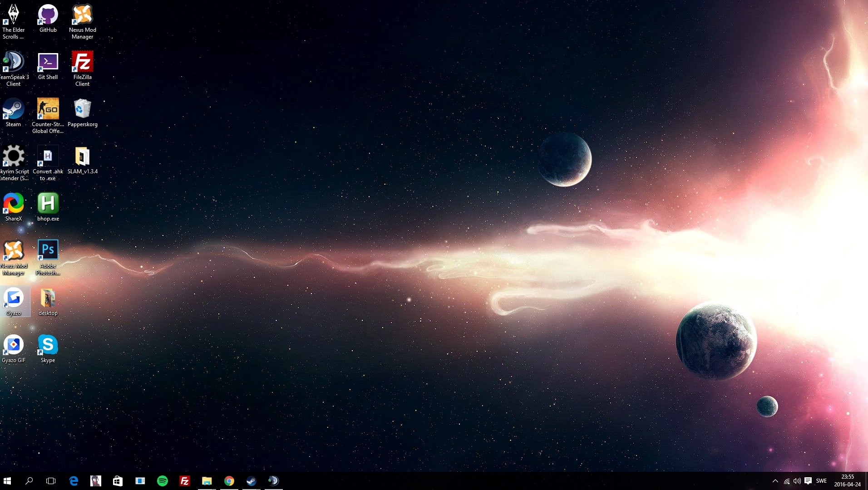Open Windows Store from the taskbar
Image resolution: width=868 pixels, height=490 pixels.
coord(118,481)
